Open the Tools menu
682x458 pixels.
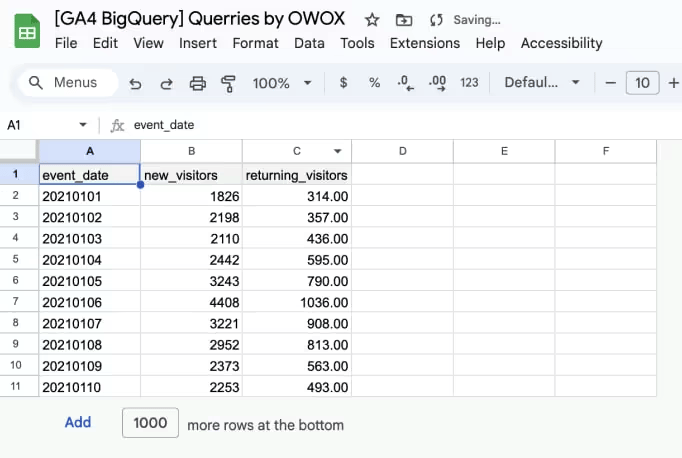coord(357,43)
